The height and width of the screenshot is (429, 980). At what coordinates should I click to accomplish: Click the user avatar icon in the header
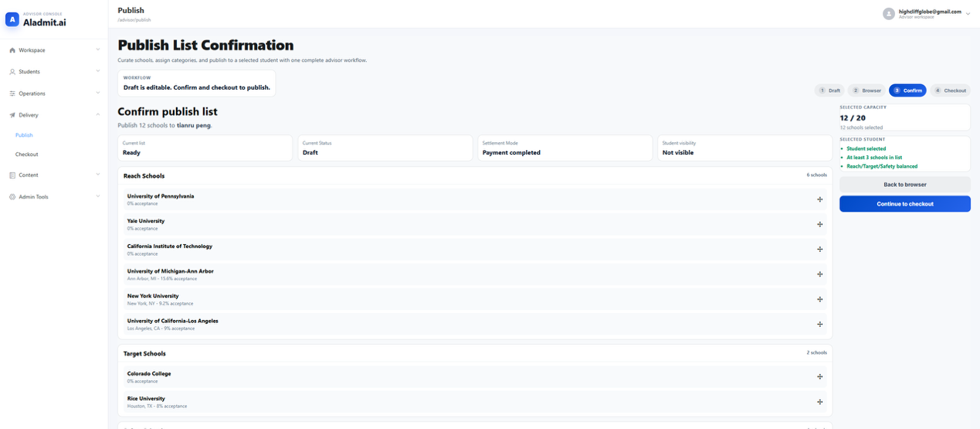pos(889,14)
